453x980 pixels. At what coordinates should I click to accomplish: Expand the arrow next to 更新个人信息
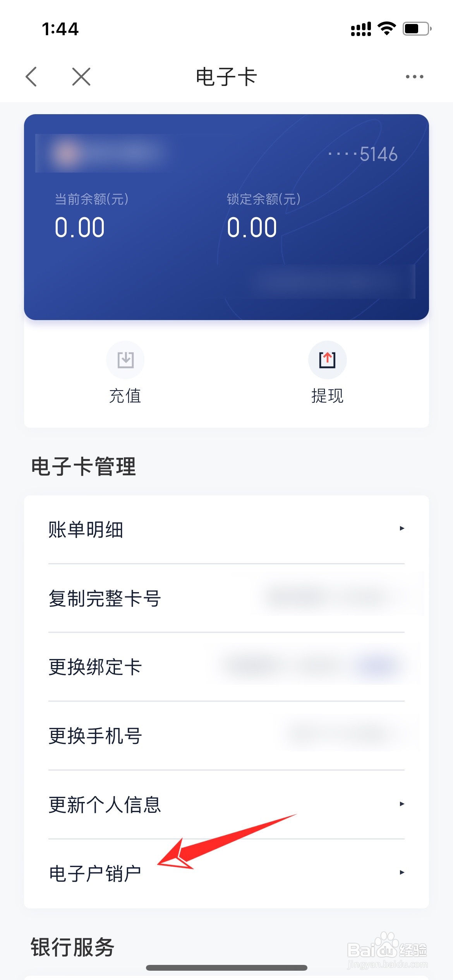click(x=402, y=804)
